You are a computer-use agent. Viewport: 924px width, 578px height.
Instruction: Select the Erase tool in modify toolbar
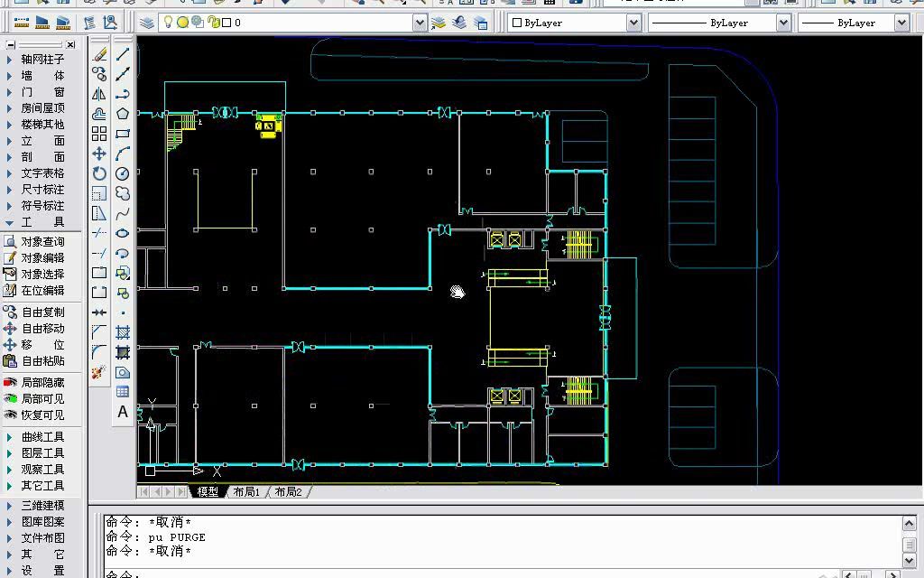99,54
